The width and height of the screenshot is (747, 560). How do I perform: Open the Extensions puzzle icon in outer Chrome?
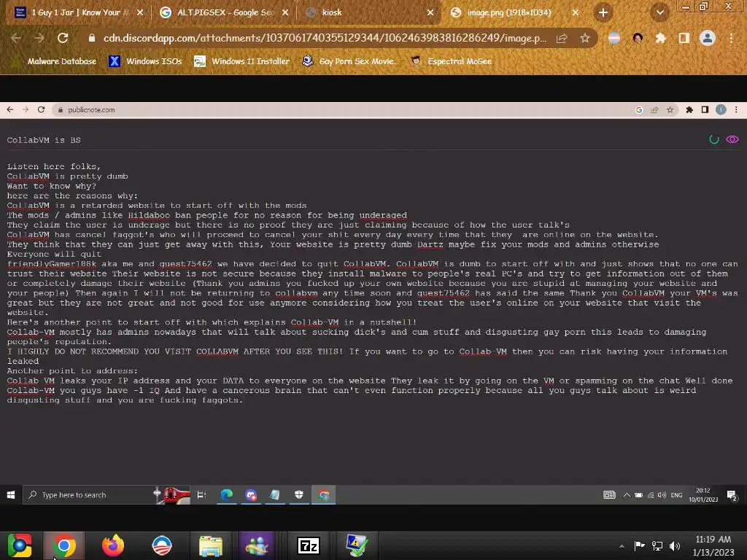660,38
